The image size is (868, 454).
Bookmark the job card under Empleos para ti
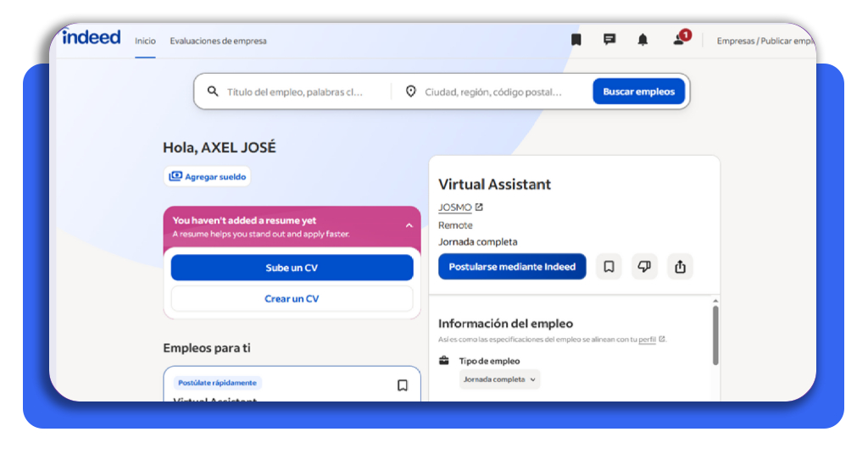click(x=403, y=385)
